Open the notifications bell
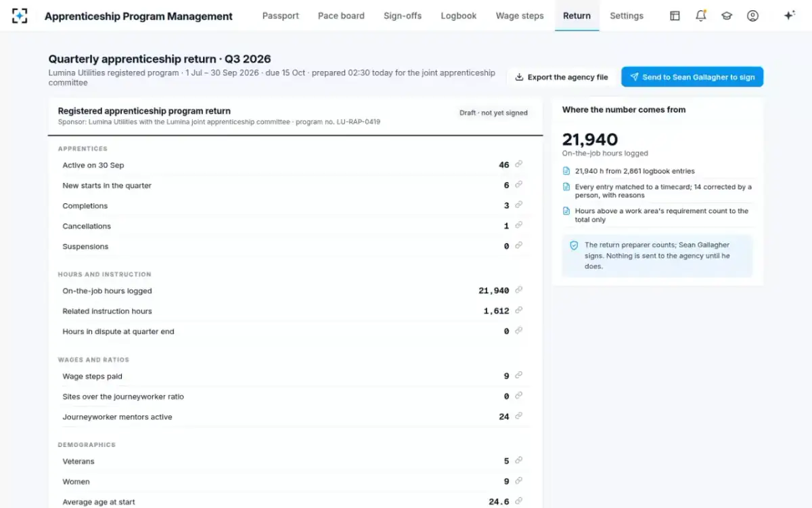Viewport: 812px width, 508px height. tap(701, 16)
